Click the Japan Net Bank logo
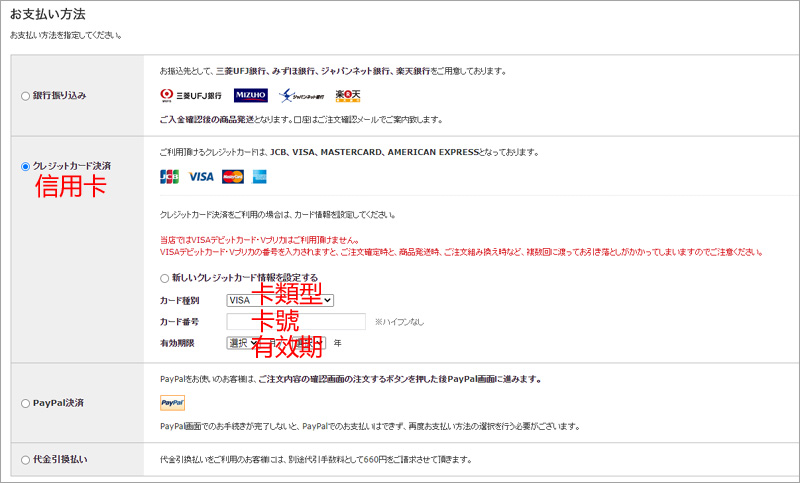800x483 pixels. click(301, 96)
